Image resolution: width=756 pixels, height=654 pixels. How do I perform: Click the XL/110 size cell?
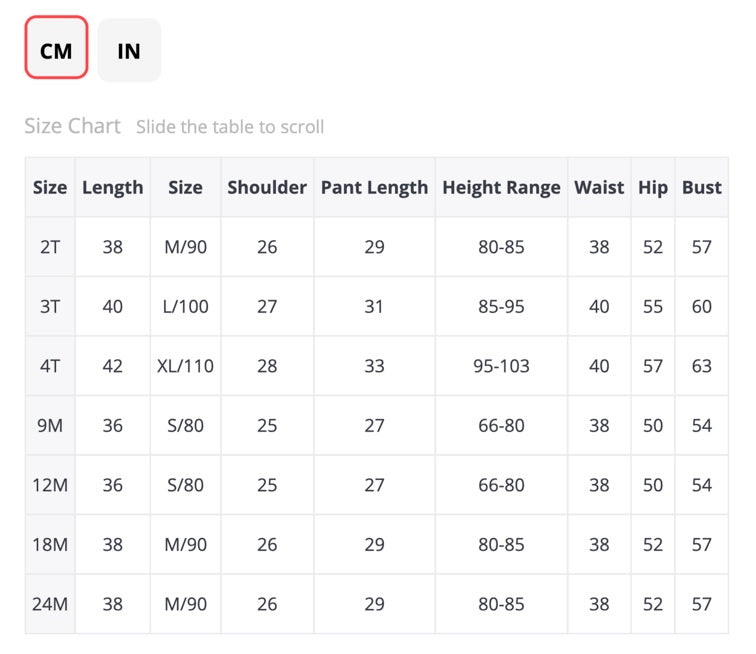[186, 366]
